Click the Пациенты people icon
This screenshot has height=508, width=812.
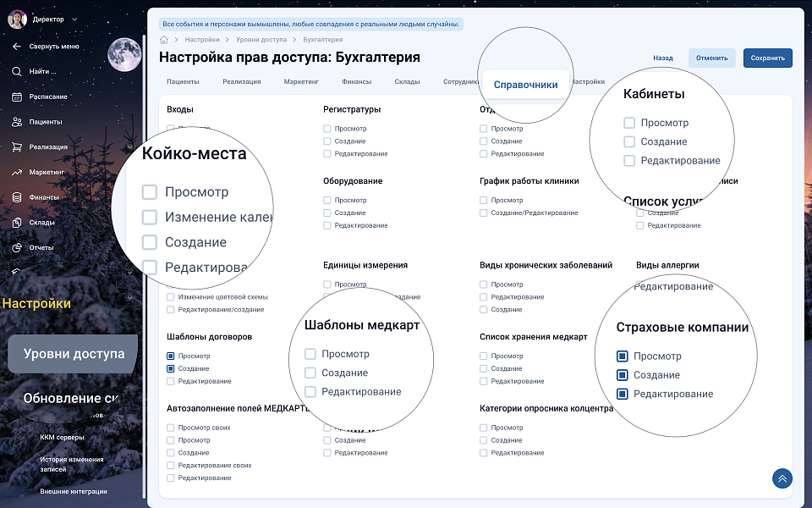click(x=17, y=122)
